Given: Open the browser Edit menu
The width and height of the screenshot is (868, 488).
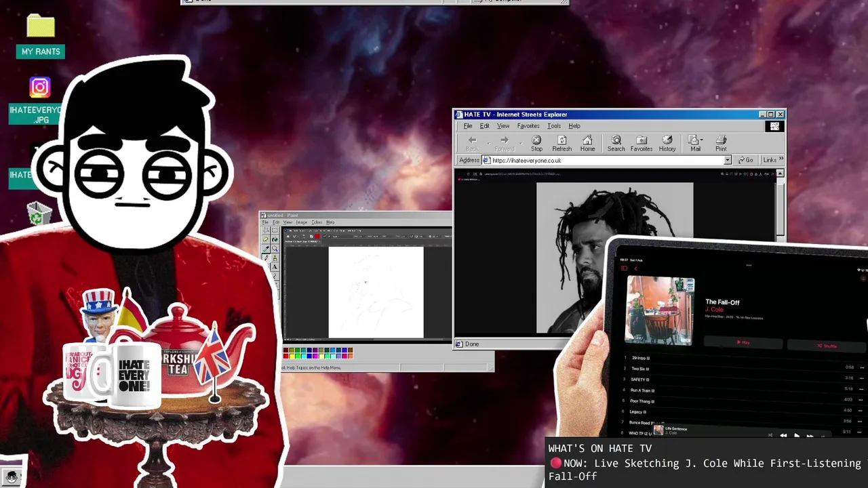Looking at the screenshot, I should click(484, 126).
